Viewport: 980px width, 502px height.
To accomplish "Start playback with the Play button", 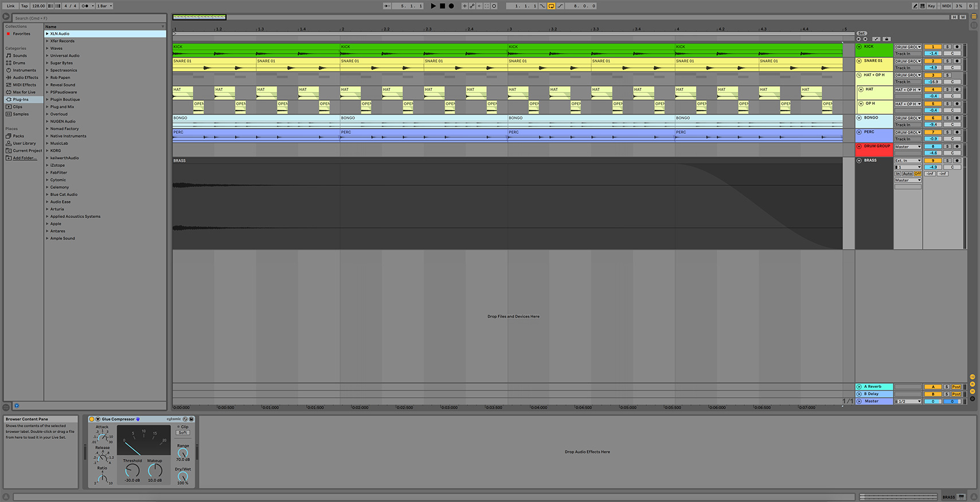I will [x=433, y=6].
